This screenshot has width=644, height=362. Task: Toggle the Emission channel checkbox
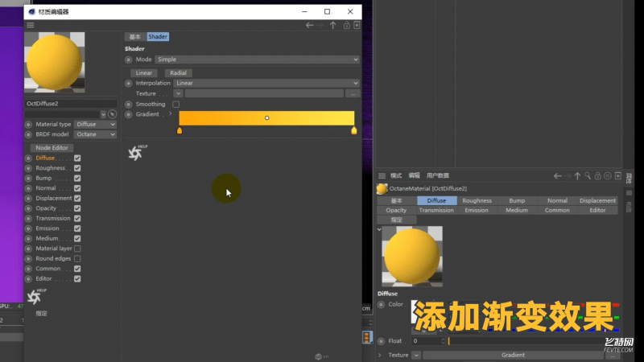point(77,228)
